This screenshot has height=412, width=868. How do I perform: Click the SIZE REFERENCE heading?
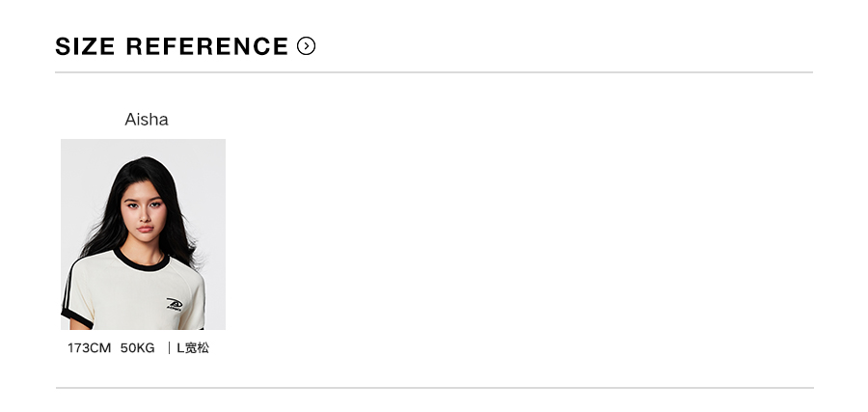pos(172,46)
